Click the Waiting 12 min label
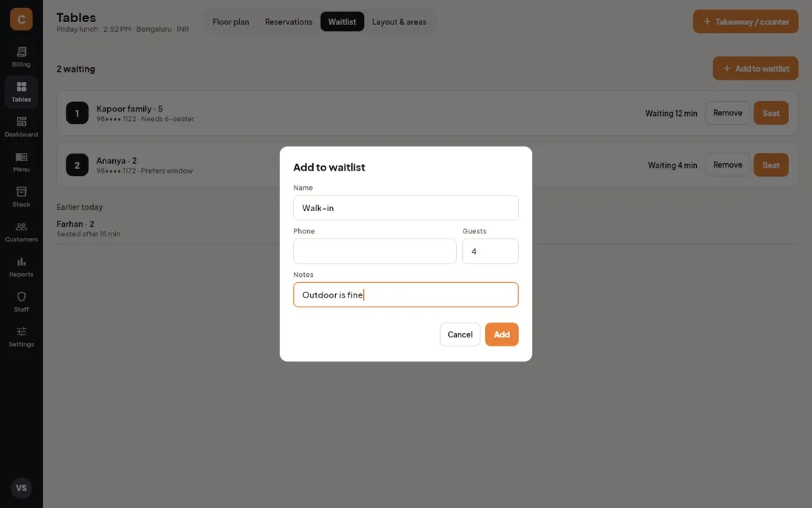Viewport: 812px width, 508px height. pos(671,113)
